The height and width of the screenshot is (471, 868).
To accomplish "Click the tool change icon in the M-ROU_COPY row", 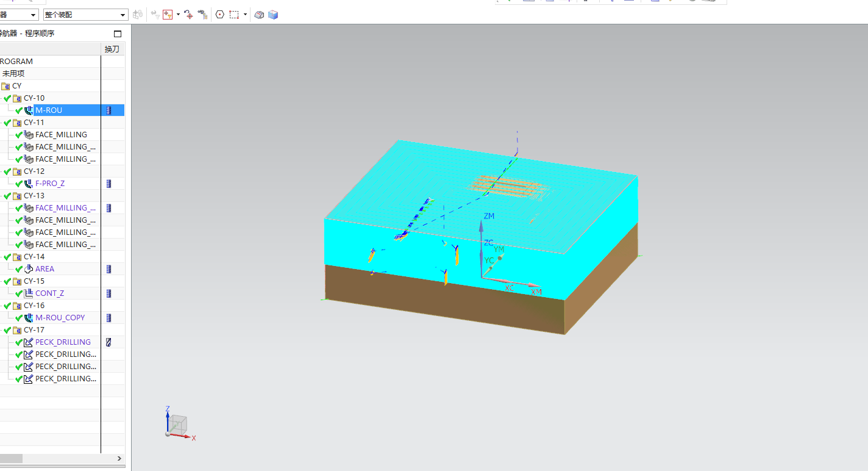I will point(109,318).
